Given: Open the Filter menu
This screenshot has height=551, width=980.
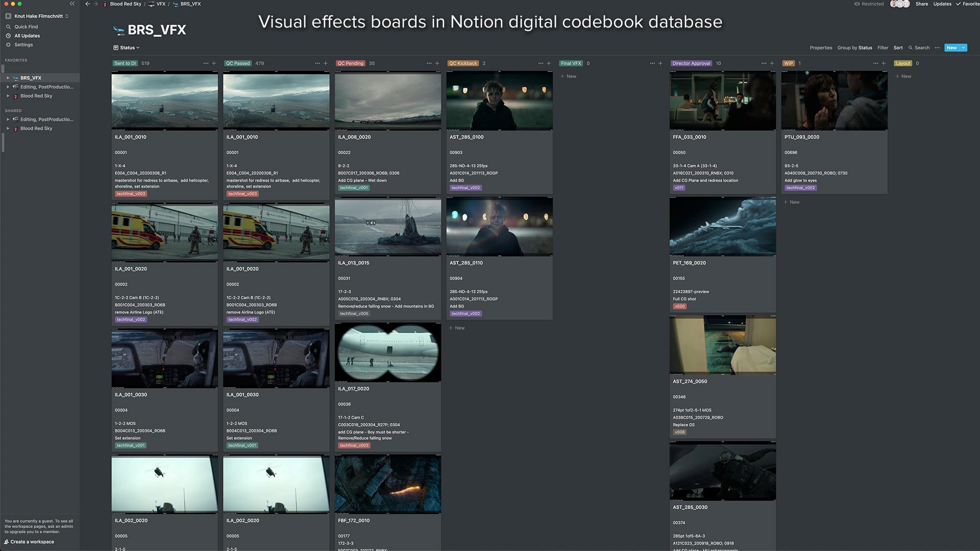Looking at the screenshot, I should [883, 48].
